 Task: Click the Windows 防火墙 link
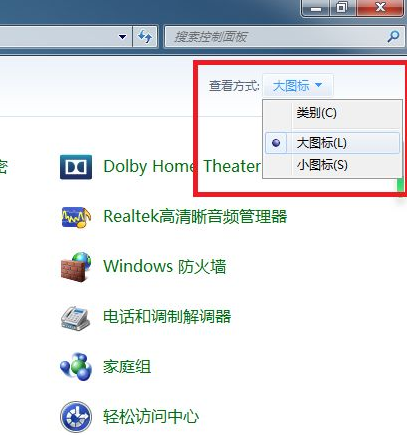(x=165, y=266)
